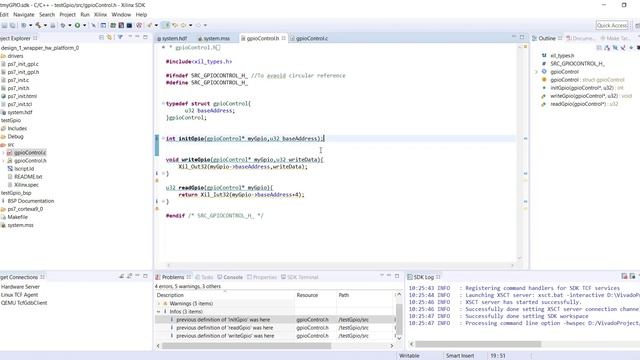Select QEMU TcfGdbClient connection

(24, 303)
